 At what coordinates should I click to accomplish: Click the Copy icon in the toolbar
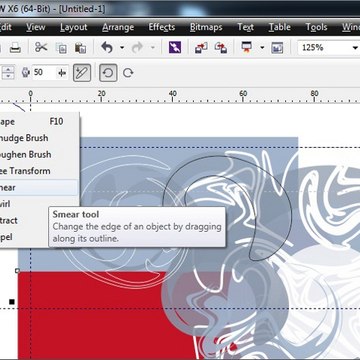[x=61, y=48]
